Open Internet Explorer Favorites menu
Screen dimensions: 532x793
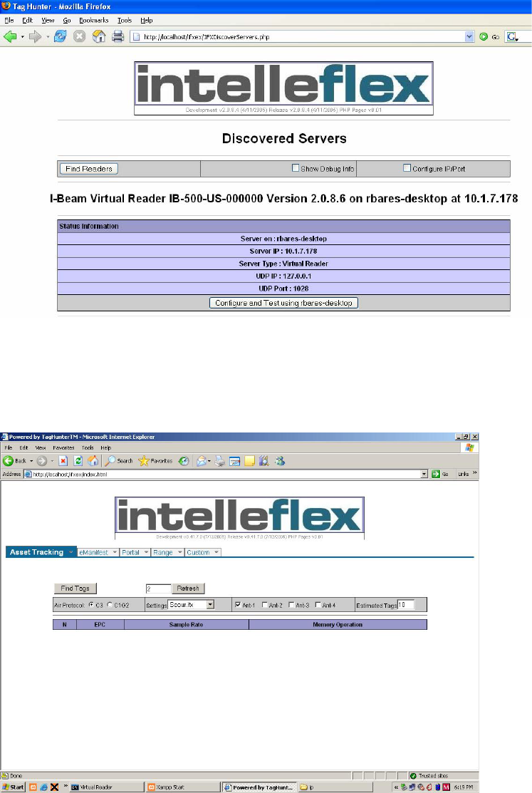click(x=63, y=447)
